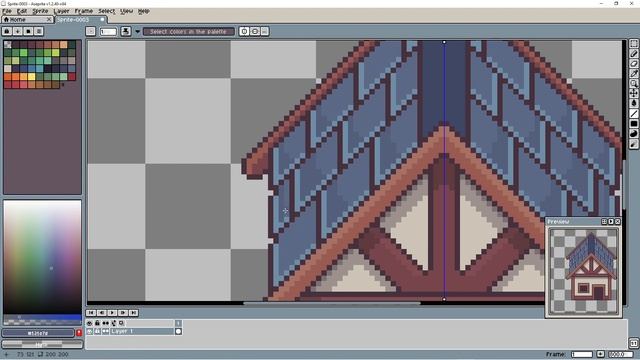The image size is (640, 360).
Task: Click the palette lock edit mode icon
Action: tap(7, 31)
